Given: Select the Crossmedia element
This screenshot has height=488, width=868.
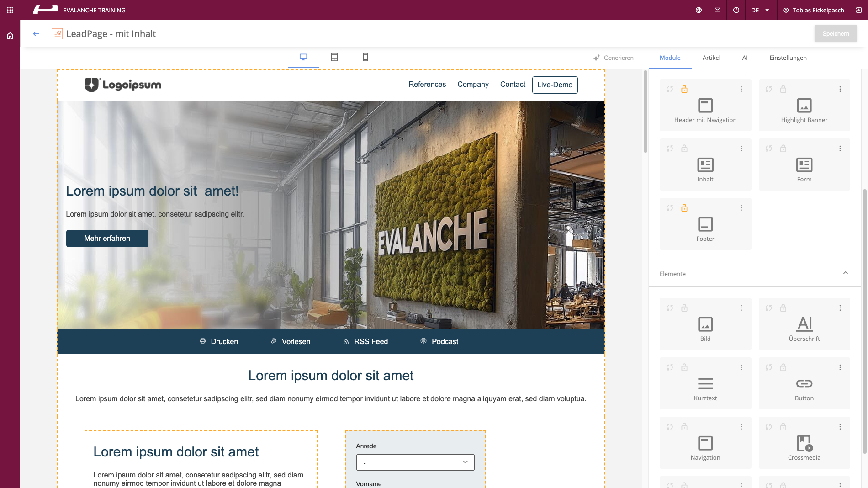Looking at the screenshot, I should tap(804, 443).
